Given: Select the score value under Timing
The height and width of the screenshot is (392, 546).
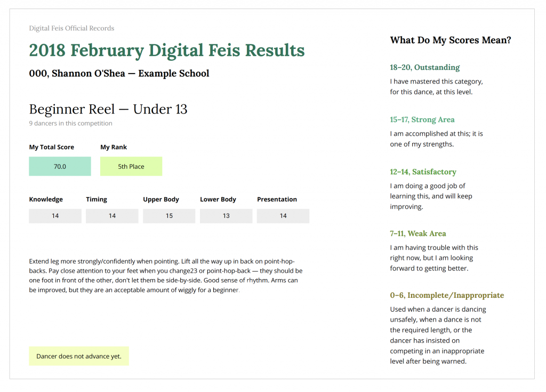Looking at the screenshot, I should coord(112,216).
